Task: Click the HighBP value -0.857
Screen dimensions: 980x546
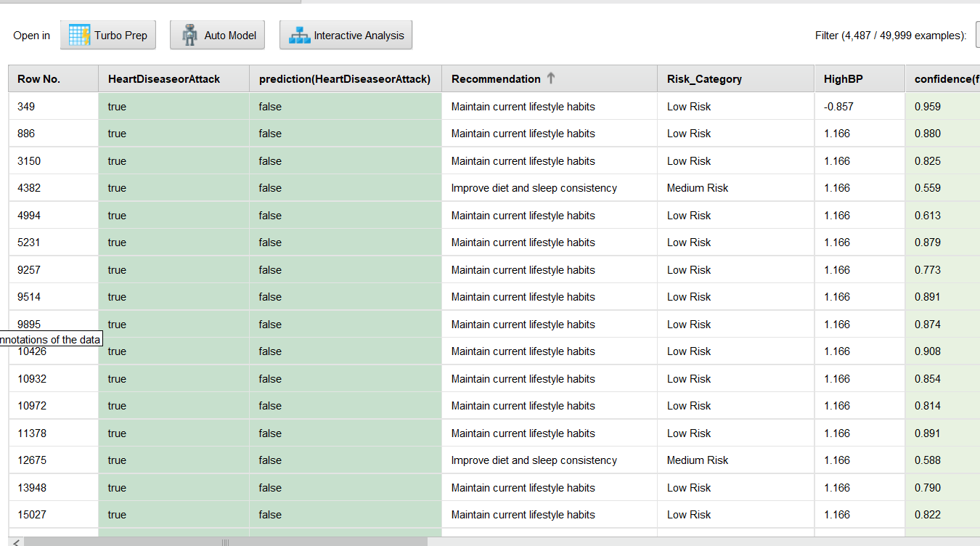Action: click(x=839, y=107)
